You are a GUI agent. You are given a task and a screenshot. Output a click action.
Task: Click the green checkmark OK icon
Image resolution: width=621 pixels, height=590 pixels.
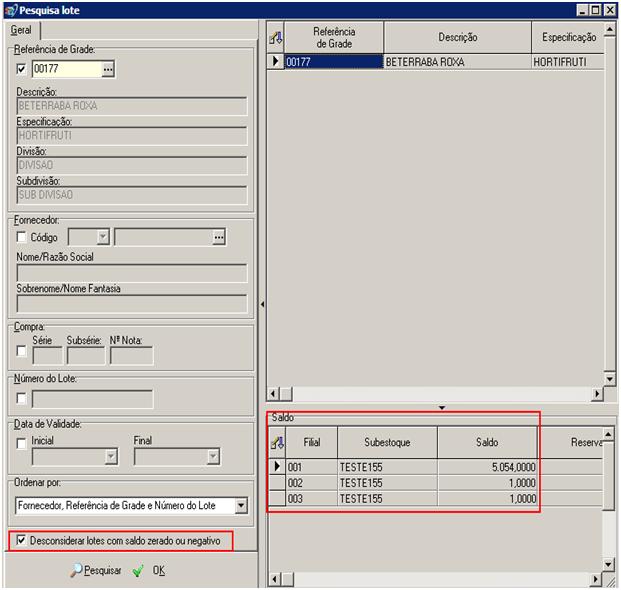coord(138,570)
